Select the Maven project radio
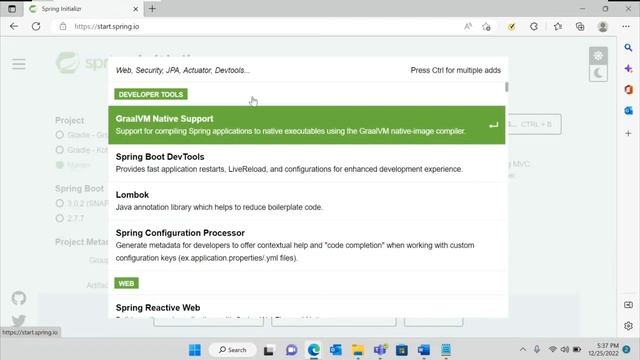This screenshot has height=360, width=640. (60, 165)
